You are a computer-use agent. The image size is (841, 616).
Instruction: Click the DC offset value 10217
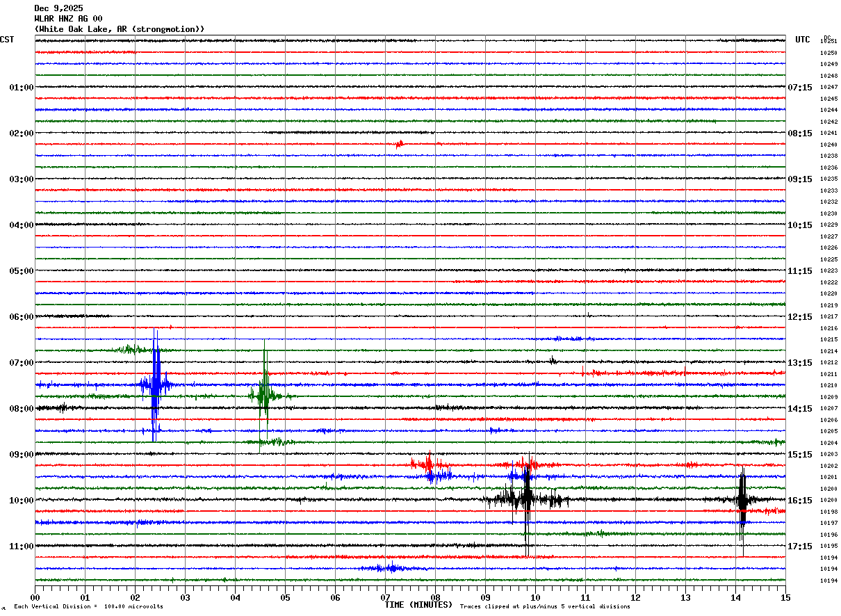click(x=828, y=317)
